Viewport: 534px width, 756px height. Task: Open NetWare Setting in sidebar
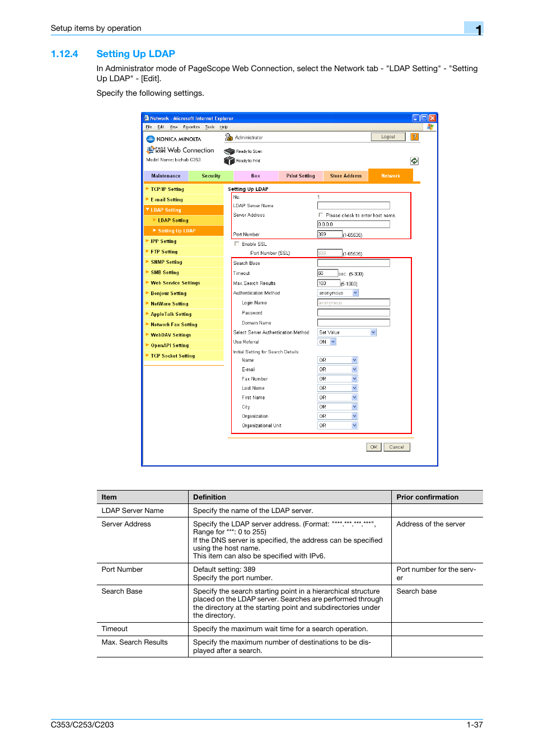pyautogui.click(x=184, y=304)
